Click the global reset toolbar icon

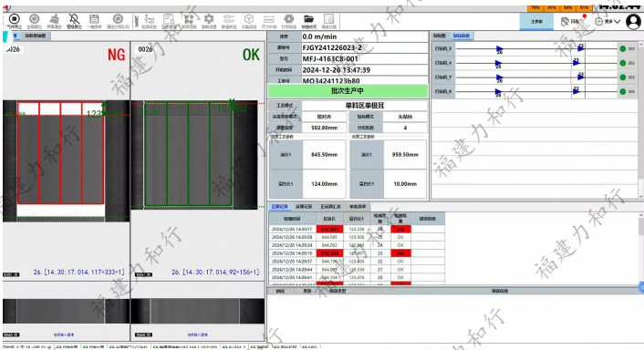tap(34, 19)
